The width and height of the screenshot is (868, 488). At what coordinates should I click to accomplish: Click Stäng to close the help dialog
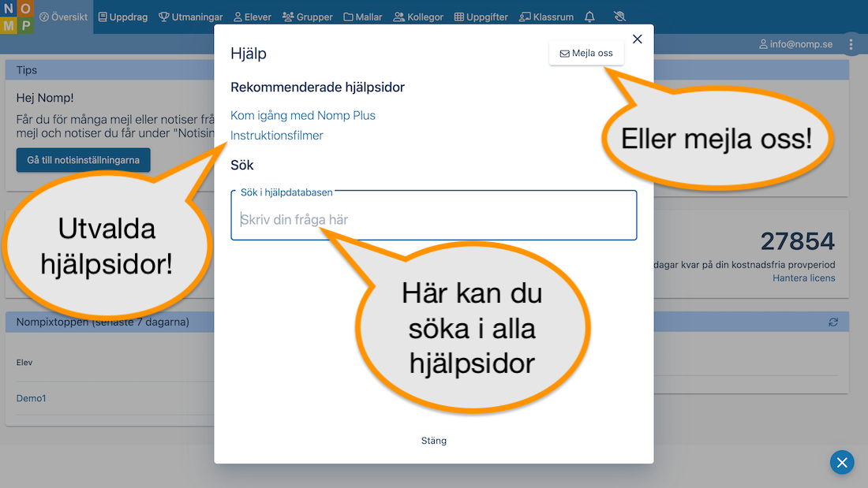pos(433,441)
